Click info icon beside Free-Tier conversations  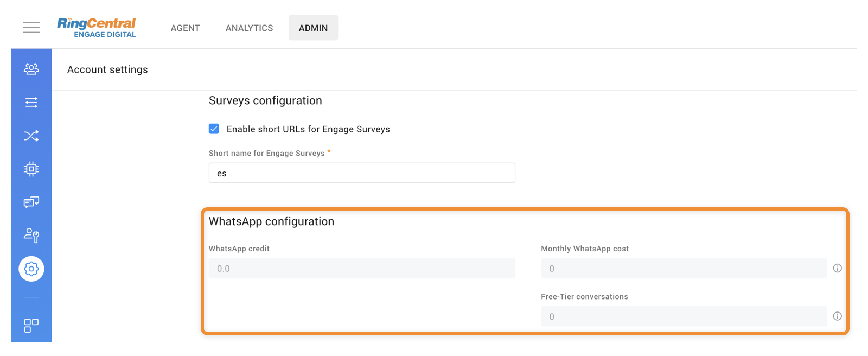pyautogui.click(x=837, y=316)
